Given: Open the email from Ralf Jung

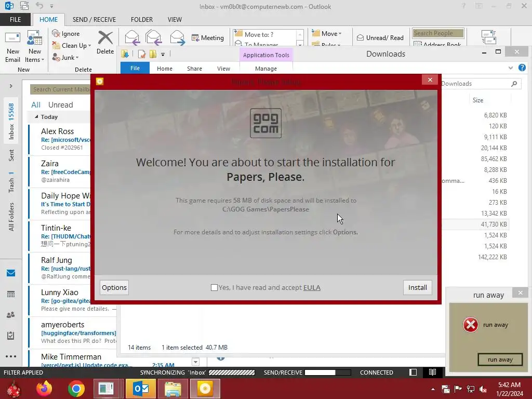Looking at the screenshot, I should (60, 268).
